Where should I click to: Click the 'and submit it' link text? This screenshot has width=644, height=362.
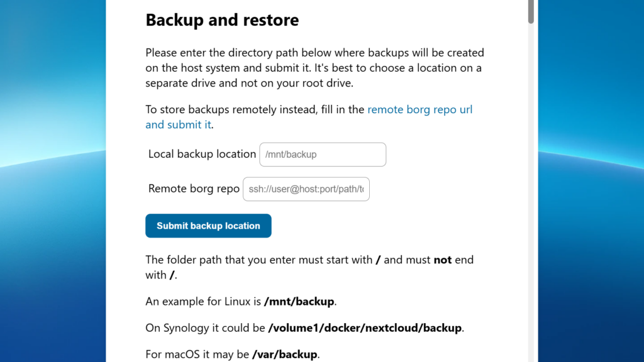(177, 124)
